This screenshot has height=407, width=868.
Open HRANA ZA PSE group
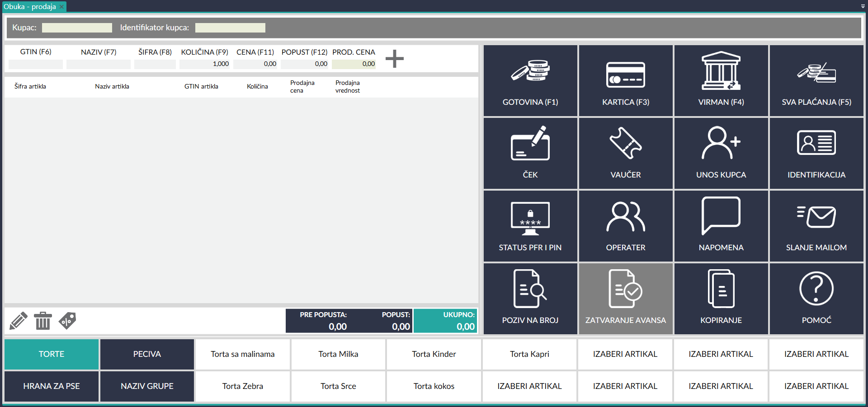[x=52, y=386]
